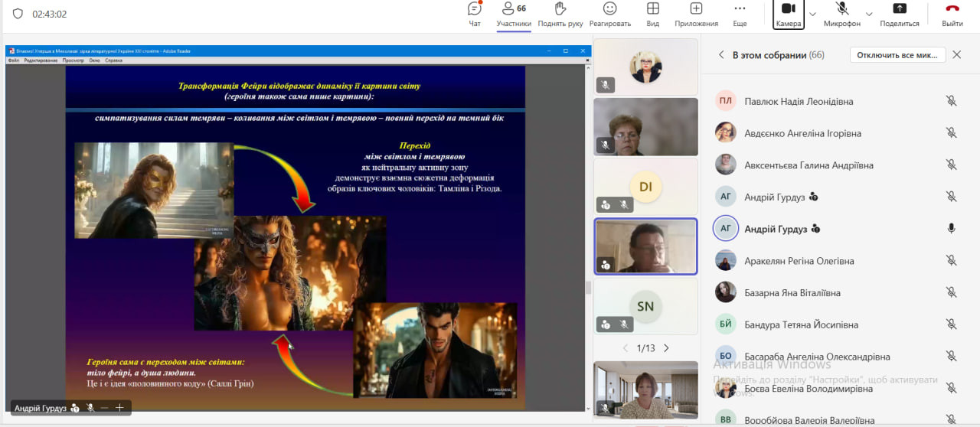The width and height of the screenshot is (980, 427).
Task: Click the Поделиться share screen icon
Action: 900,9
